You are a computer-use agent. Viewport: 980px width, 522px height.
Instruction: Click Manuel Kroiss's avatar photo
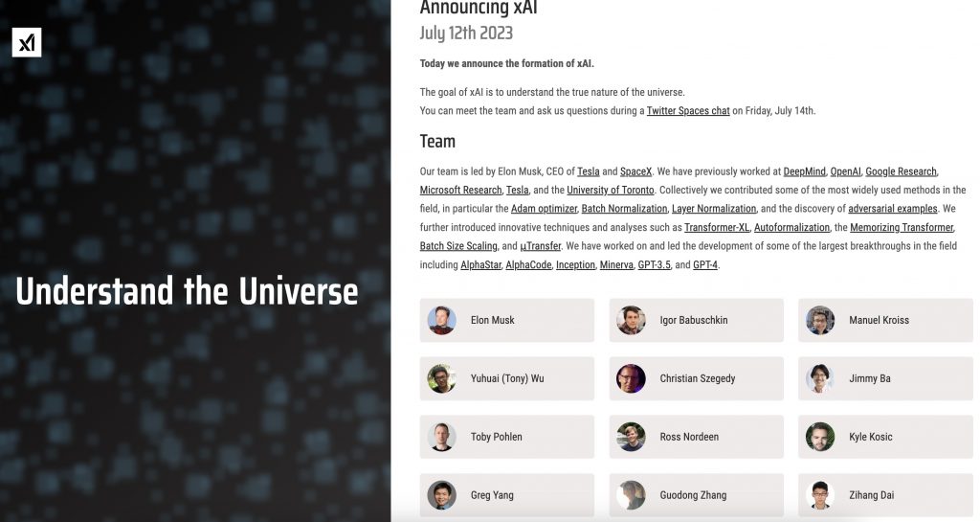pos(820,320)
